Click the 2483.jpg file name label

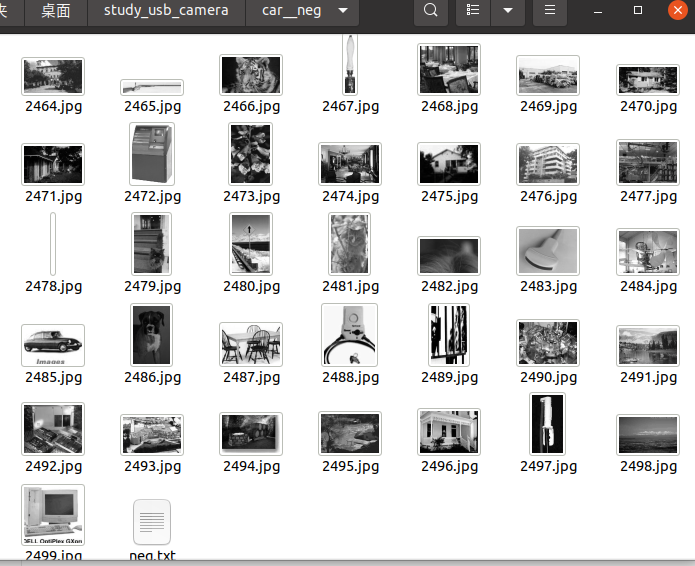[x=549, y=286]
